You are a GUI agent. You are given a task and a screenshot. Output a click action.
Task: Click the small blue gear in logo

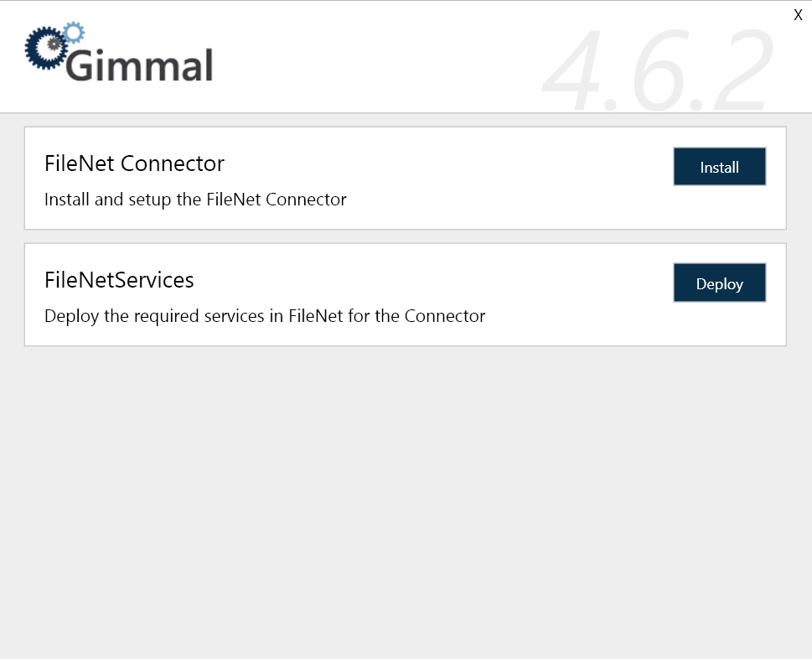[74, 33]
